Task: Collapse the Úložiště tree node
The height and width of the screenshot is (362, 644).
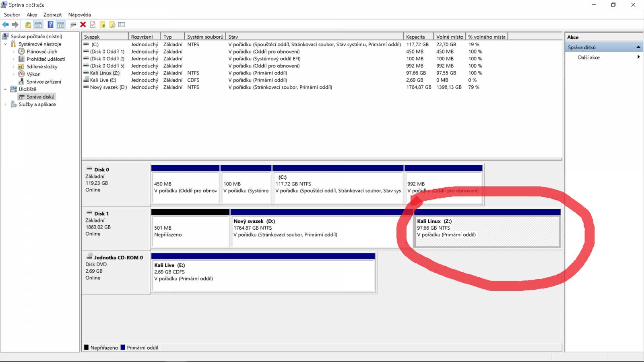Action: 5,89
